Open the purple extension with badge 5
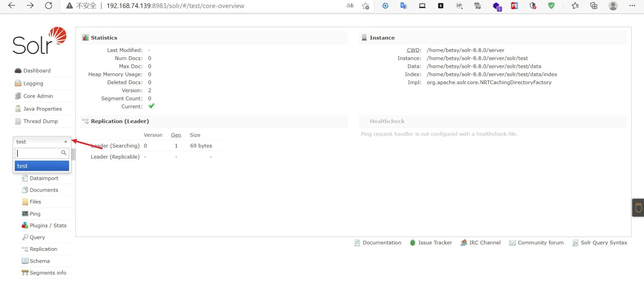 pyautogui.click(x=497, y=6)
